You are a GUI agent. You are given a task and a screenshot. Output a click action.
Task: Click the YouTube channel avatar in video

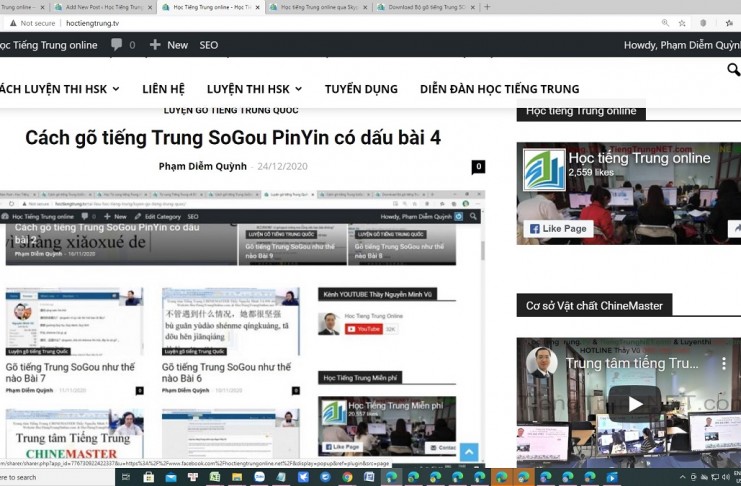point(542,363)
